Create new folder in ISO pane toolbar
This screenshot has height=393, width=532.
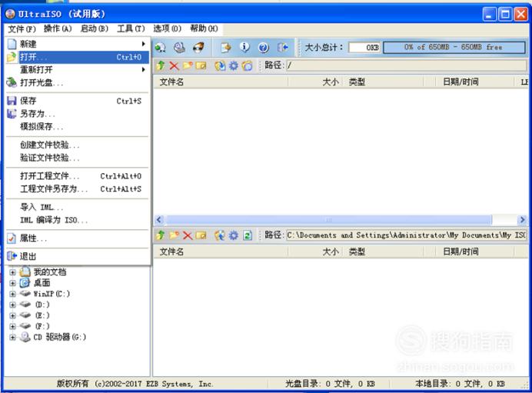point(188,65)
